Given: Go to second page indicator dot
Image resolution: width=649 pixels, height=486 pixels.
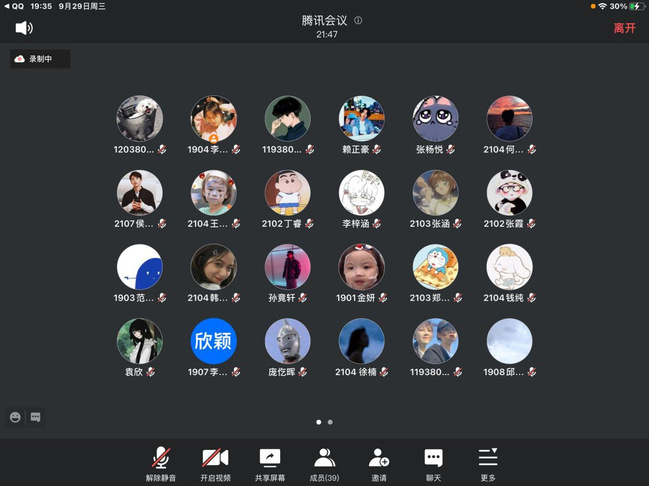Looking at the screenshot, I should [330, 422].
